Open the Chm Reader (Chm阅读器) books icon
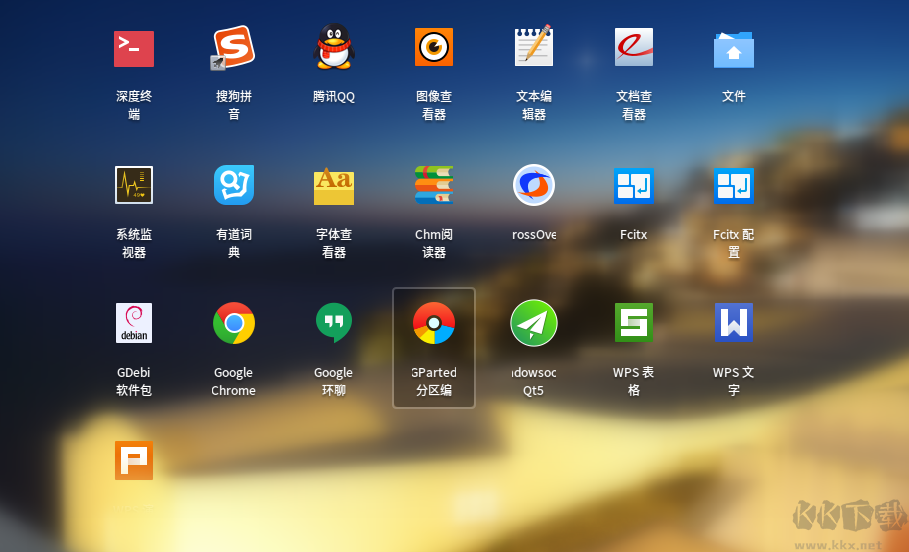 (434, 186)
